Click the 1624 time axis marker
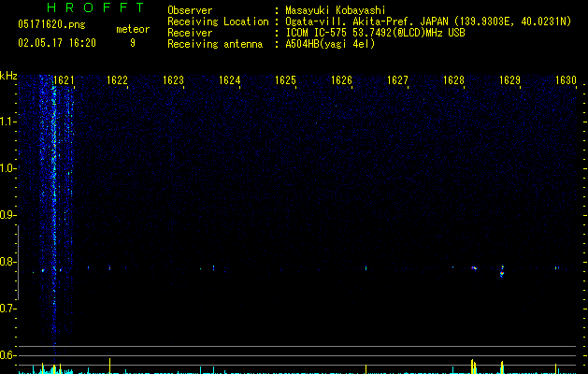Screen dimensions: 588x374 pos(230,80)
